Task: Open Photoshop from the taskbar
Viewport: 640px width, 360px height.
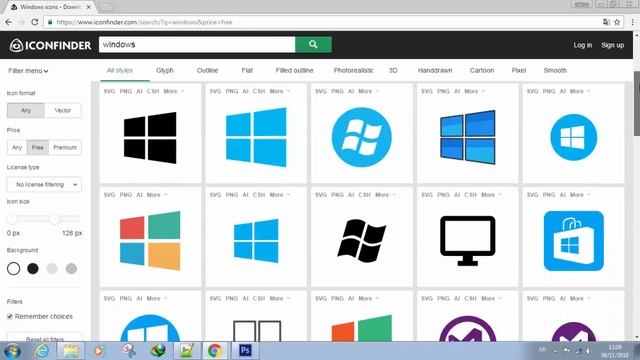Action: click(245, 351)
